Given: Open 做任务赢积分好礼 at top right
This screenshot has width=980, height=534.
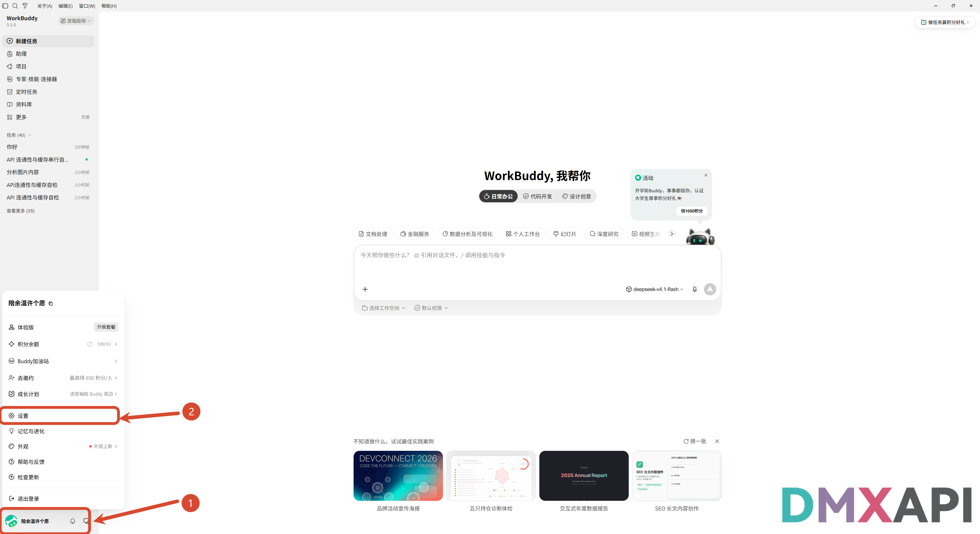Looking at the screenshot, I should 945,22.
